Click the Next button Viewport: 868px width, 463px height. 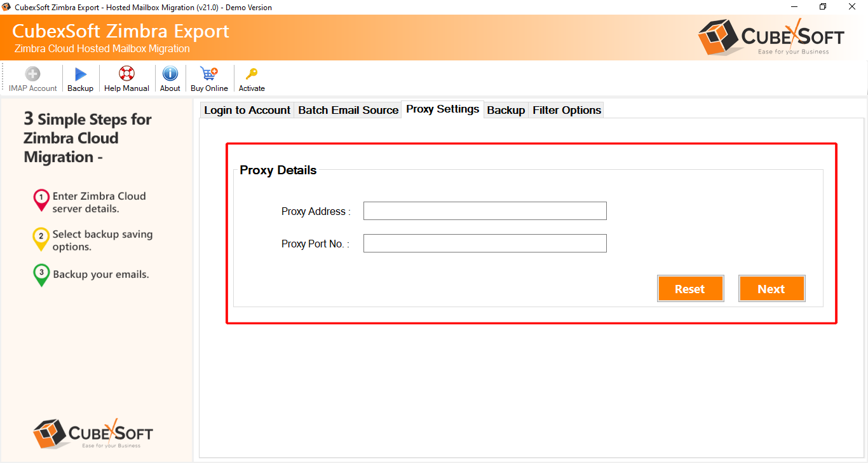tap(771, 289)
